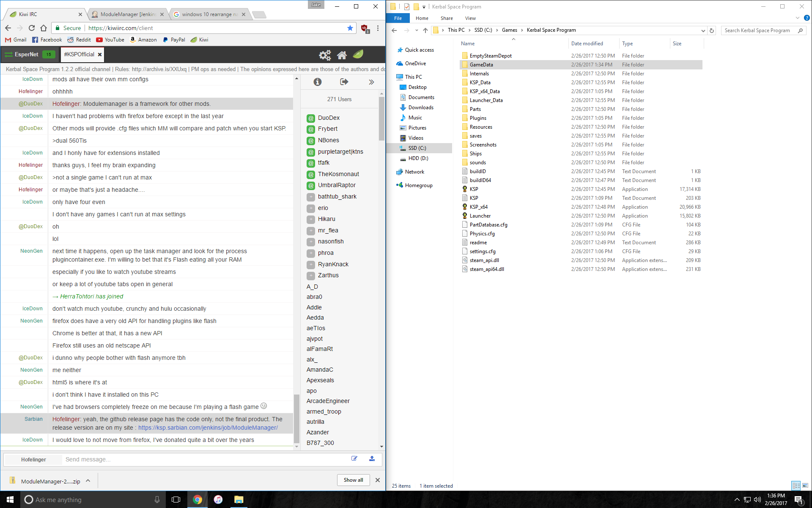Click the Search Kerbal Space Program box
The image size is (812, 508).
click(763, 30)
